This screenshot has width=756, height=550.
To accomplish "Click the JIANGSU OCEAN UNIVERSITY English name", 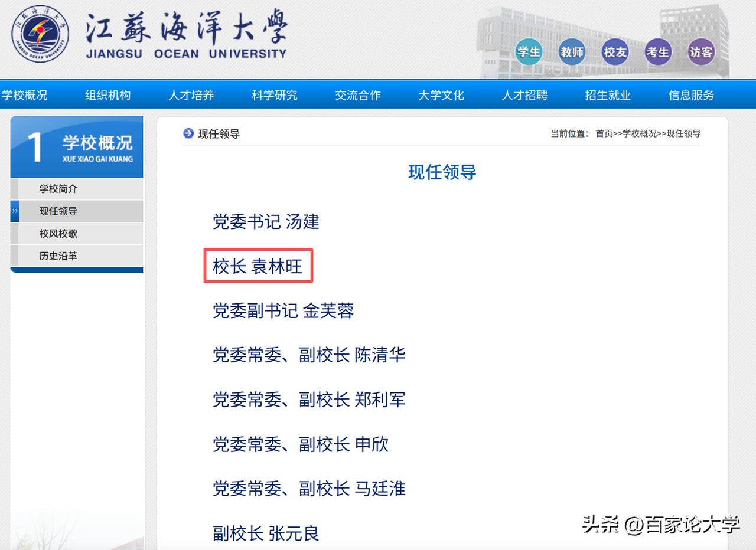I will [186, 54].
